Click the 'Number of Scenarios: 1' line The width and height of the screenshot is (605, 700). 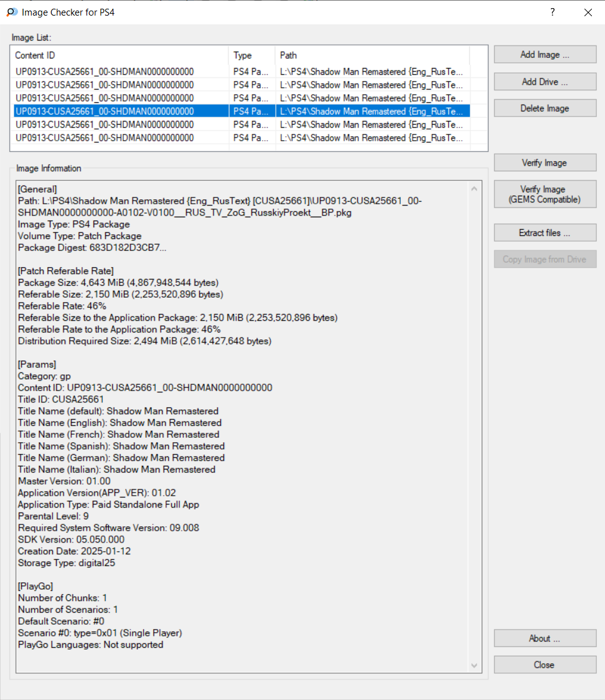[68, 609]
